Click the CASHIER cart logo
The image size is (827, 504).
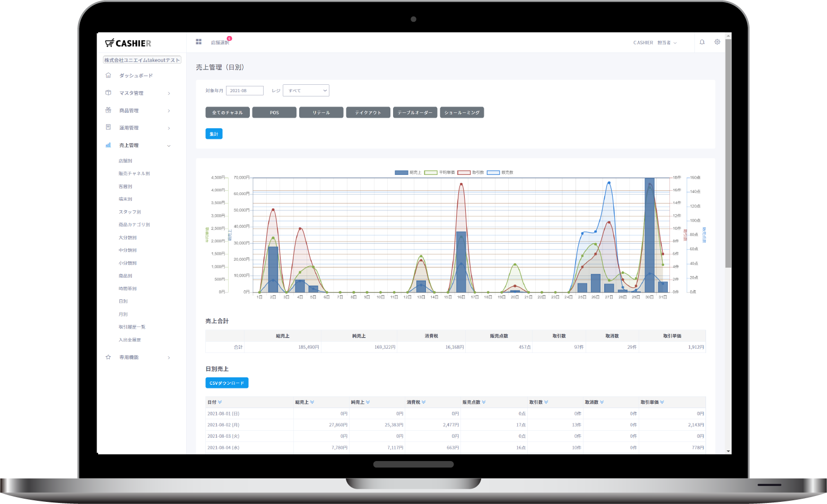128,43
